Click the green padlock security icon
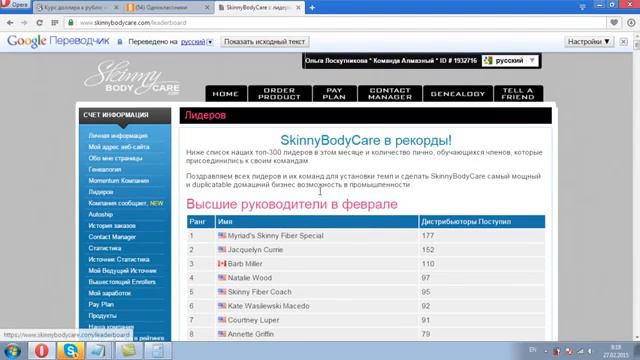 tap(71, 22)
